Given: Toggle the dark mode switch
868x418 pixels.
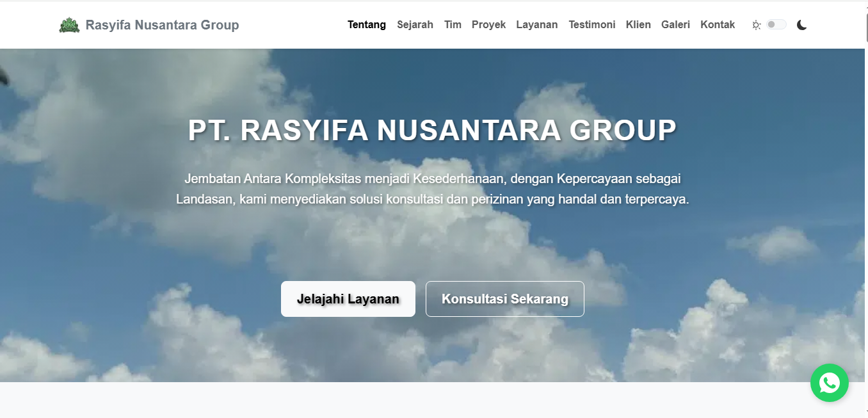Looking at the screenshot, I should pos(776,24).
